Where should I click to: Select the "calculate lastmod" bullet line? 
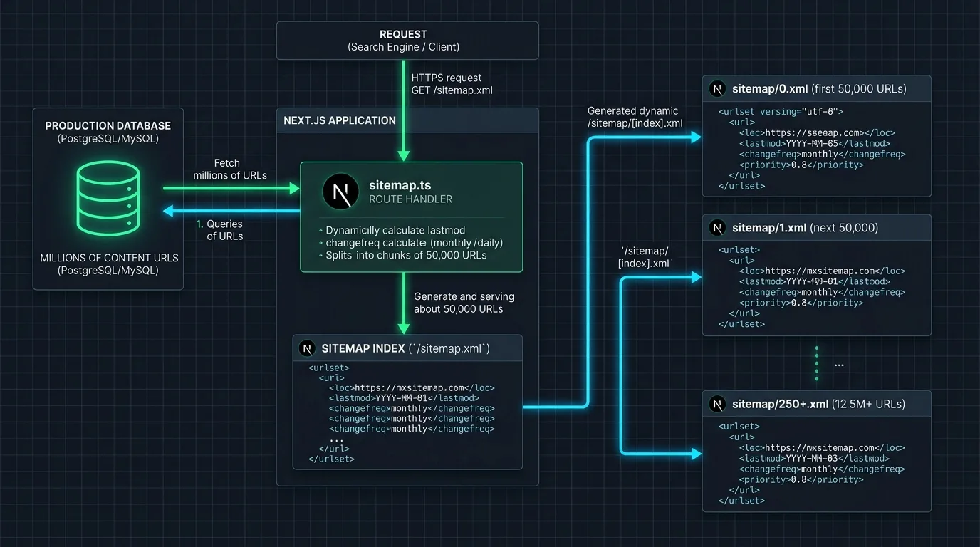391,231
